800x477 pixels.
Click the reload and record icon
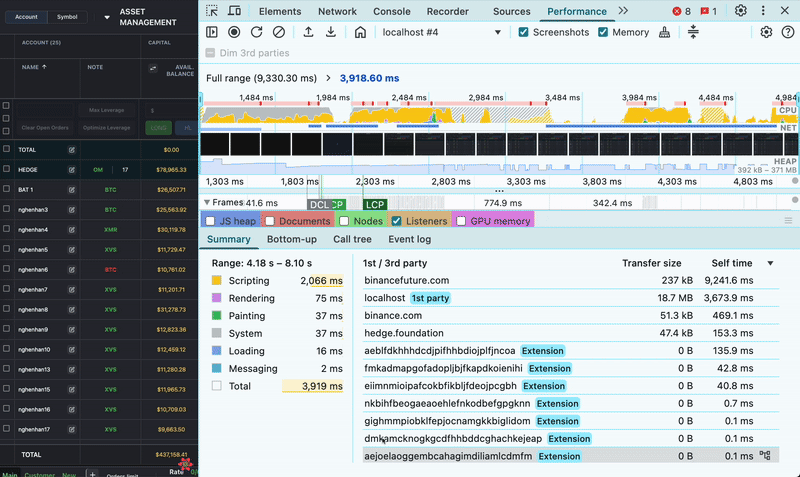(x=257, y=32)
